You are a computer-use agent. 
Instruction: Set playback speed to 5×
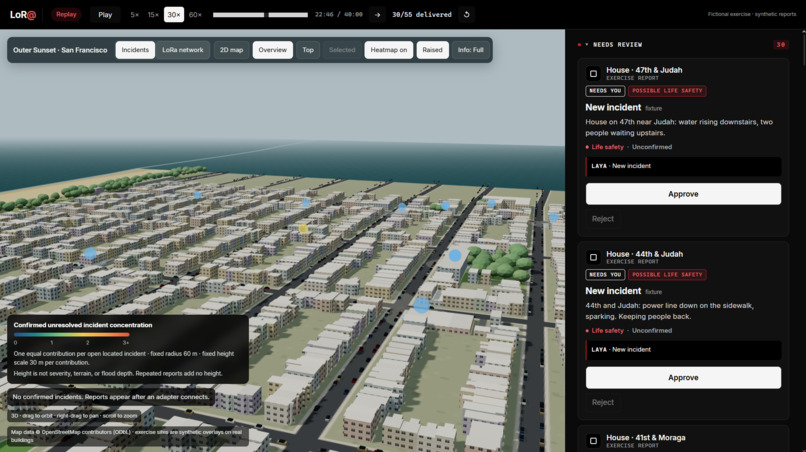[x=135, y=14]
